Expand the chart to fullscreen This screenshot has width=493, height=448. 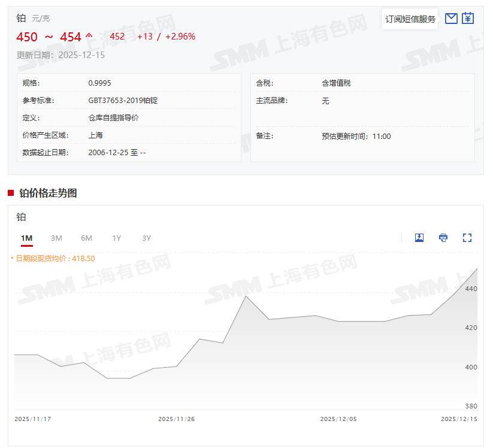click(x=467, y=238)
